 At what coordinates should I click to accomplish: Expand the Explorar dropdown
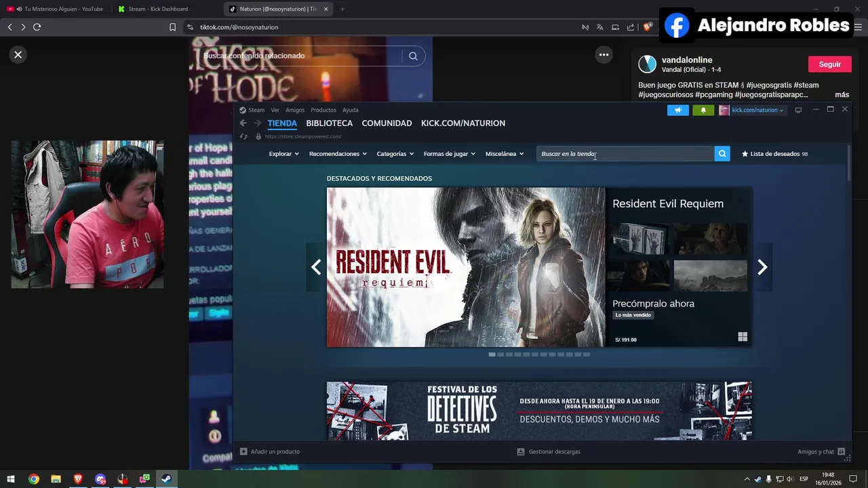click(283, 154)
